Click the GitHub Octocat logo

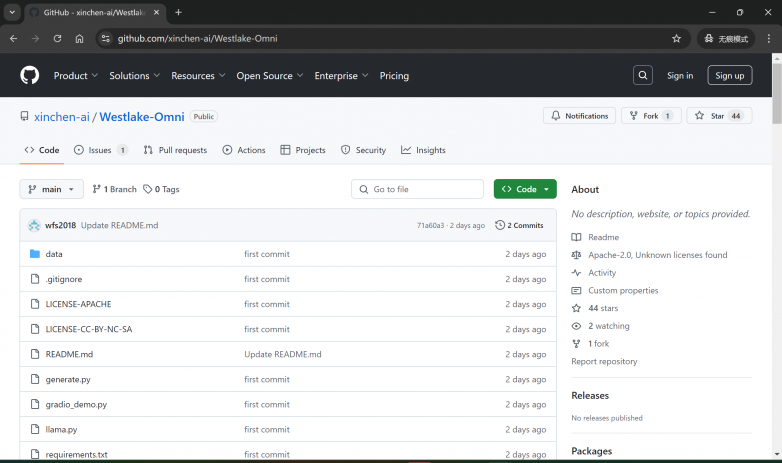click(29, 75)
